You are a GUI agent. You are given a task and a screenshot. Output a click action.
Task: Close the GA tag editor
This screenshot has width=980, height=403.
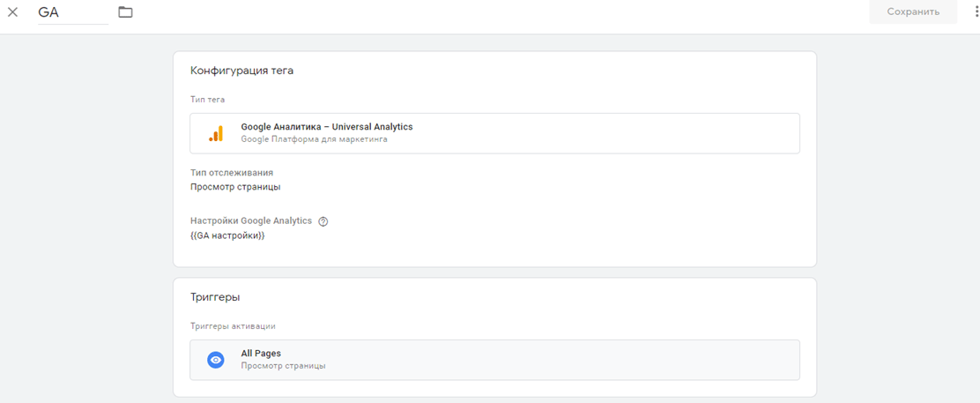tap(12, 11)
